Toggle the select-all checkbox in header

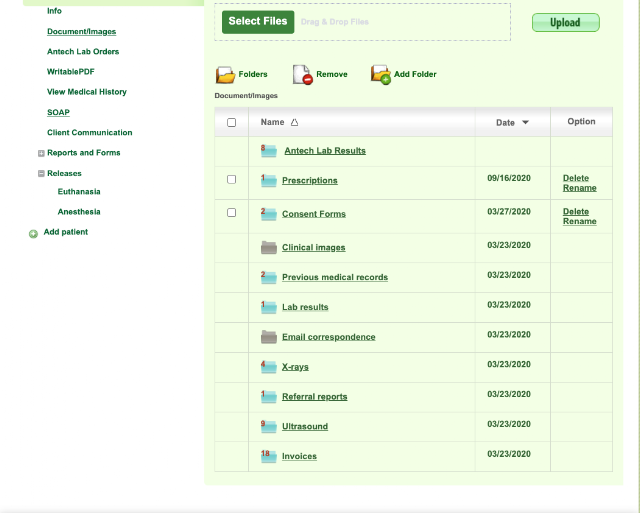click(x=231, y=122)
